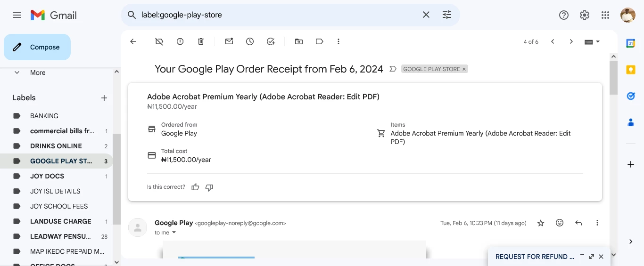
Task: Open More menu for Google Play message
Action: click(x=597, y=223)
